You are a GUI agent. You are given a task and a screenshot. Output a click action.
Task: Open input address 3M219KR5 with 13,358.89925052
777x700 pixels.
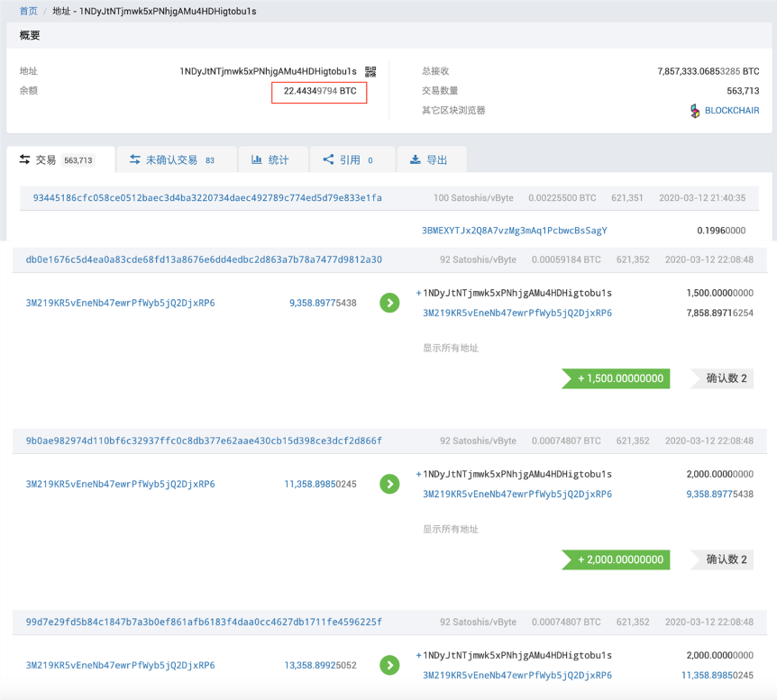pos(121,666)
